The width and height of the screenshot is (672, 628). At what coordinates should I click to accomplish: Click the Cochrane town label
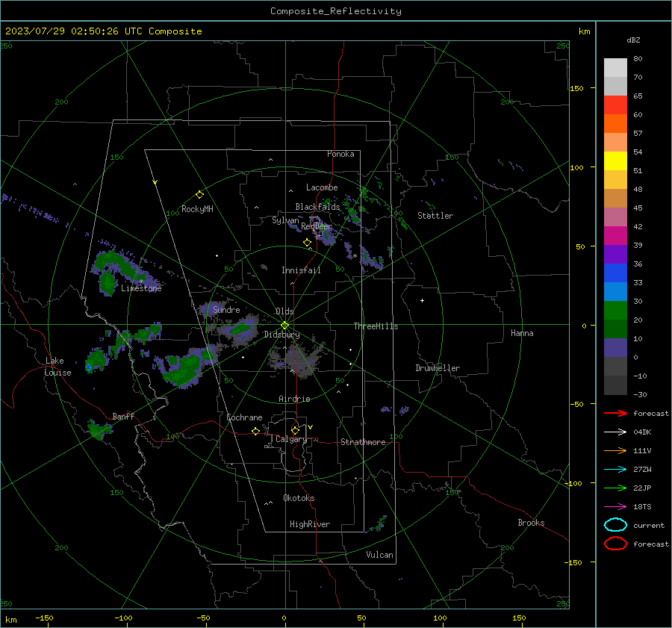[x=244, y=417]
